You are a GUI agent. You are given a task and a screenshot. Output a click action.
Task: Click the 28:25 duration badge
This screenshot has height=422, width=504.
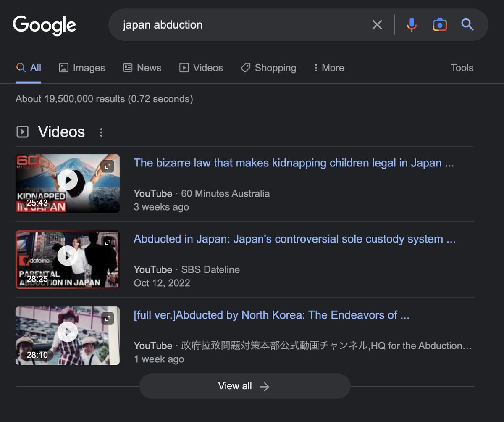coord(37,279)
